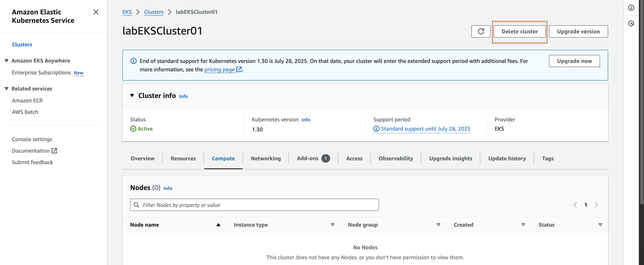
Task: Open the Add-ons tab
Action: pos(308,158)
